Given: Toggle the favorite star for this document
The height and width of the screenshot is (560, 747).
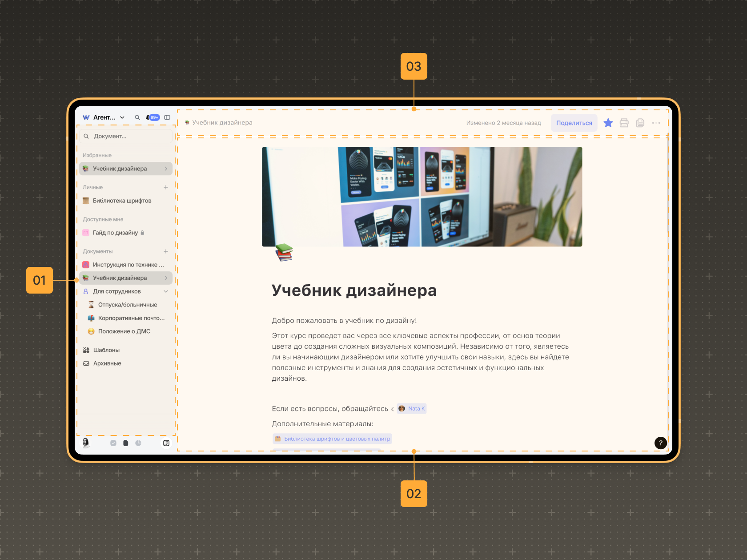Looking at the screenshot, I should [x=608, y=123].
